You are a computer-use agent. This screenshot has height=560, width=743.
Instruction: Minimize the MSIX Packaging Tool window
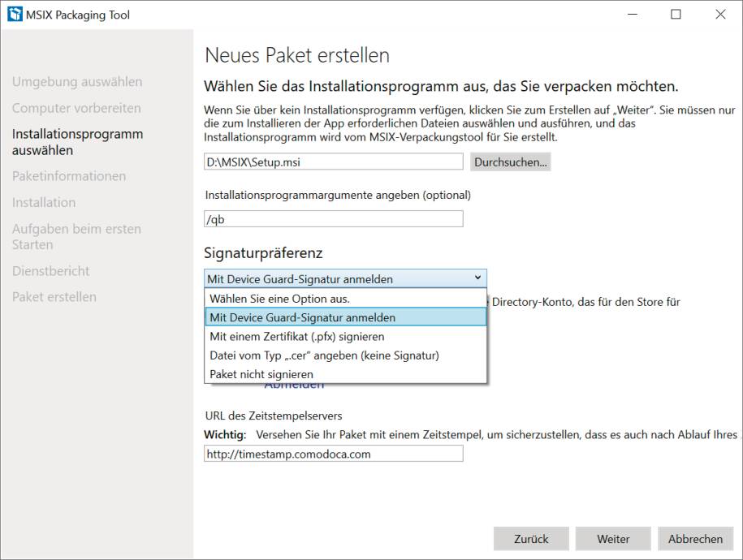633,15
